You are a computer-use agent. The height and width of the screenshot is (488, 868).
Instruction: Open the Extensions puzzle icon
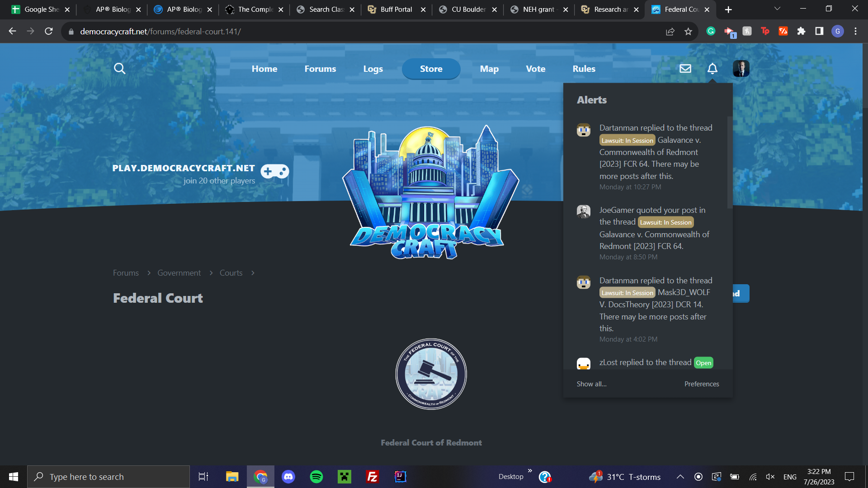pyautogui.click(x=801, y=31)
